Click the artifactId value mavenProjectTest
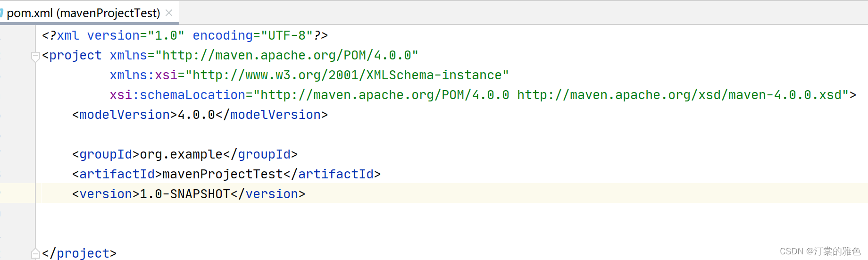 coord(223,174)
